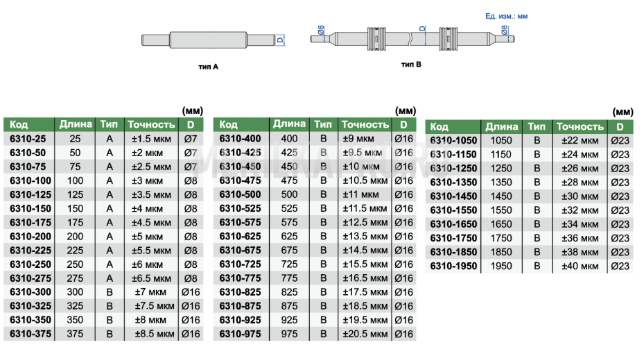Select code cell 6310-150
This screenshot has height=347, width=644.
pos(28,209)
